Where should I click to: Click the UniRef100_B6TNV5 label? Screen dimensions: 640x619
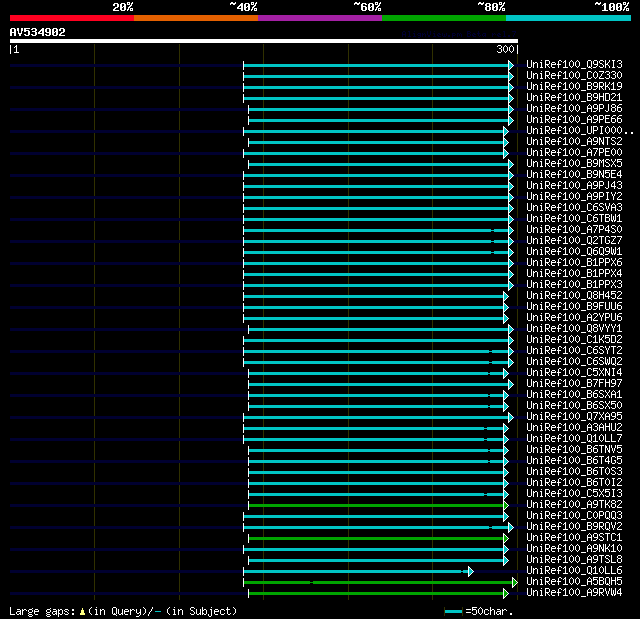pyautogui.click(x=574, y=450)
